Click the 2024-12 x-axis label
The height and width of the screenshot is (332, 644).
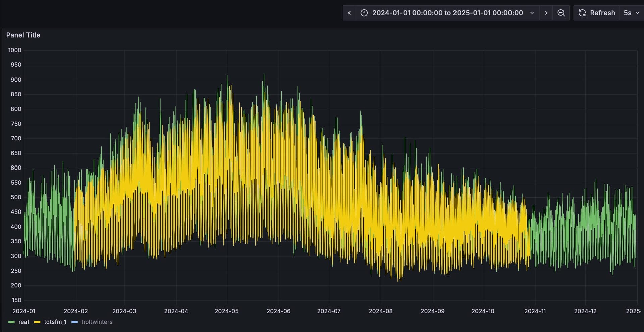tap(585, 311)
